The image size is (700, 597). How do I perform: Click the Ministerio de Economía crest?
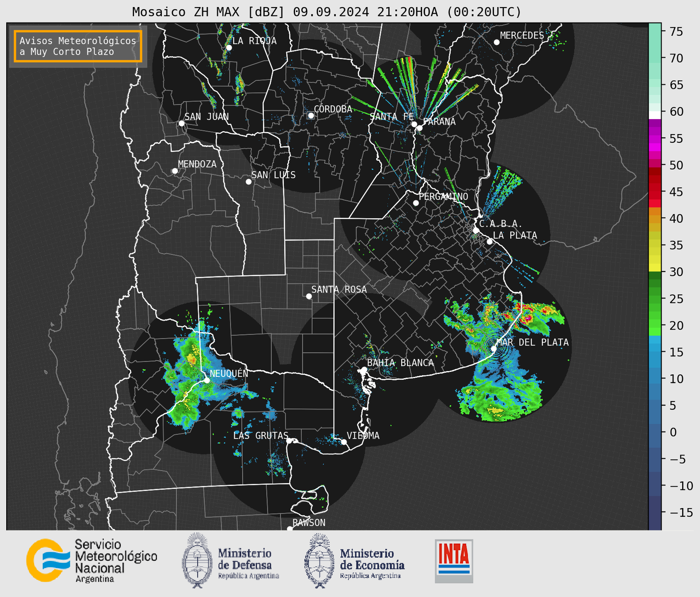pos(320,560)
